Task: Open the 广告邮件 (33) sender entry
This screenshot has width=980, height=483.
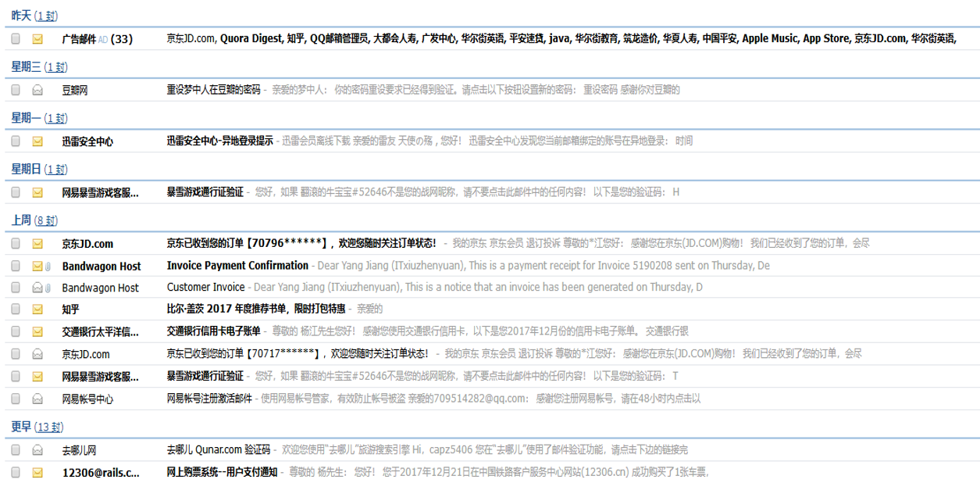Action: [97, 39]
